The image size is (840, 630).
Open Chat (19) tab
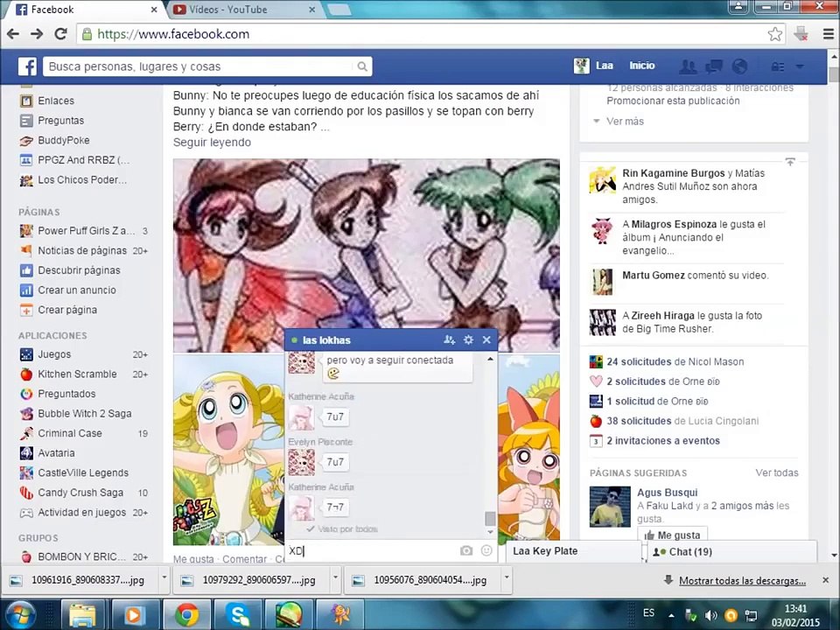(x=732, y=551)
